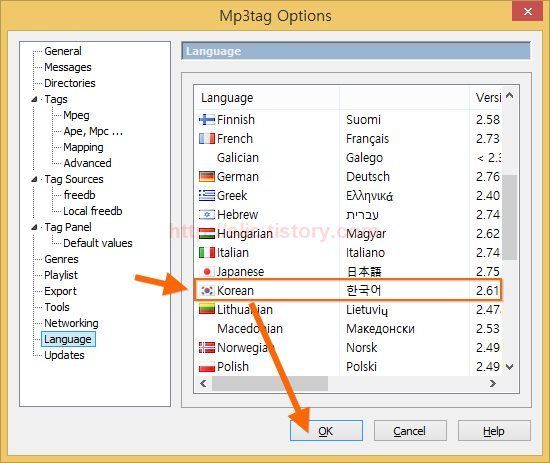Collapse the Tag Panel tree node
The image size is (550, 463).
[x=34, y=228]
